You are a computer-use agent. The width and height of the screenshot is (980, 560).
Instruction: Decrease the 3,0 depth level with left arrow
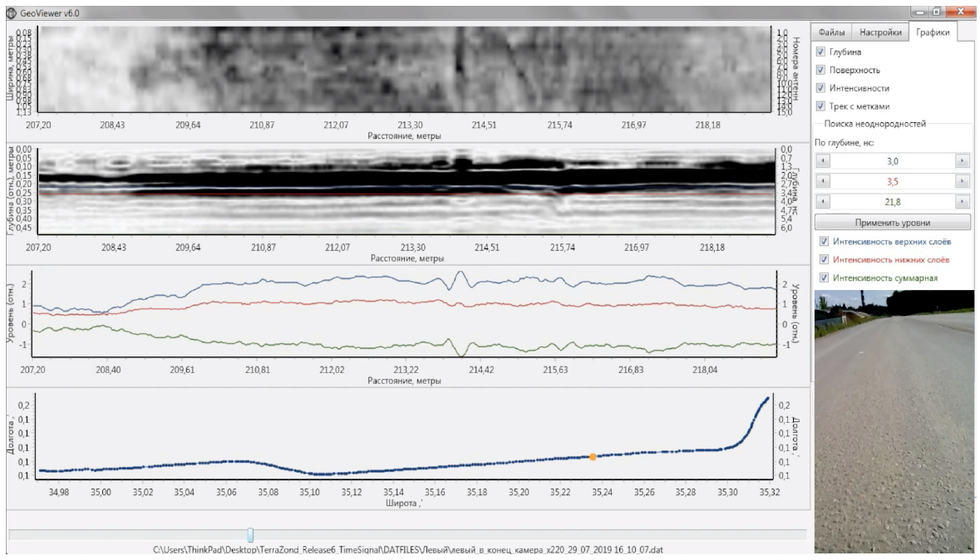pyautogui.click(x=821, y=161)
